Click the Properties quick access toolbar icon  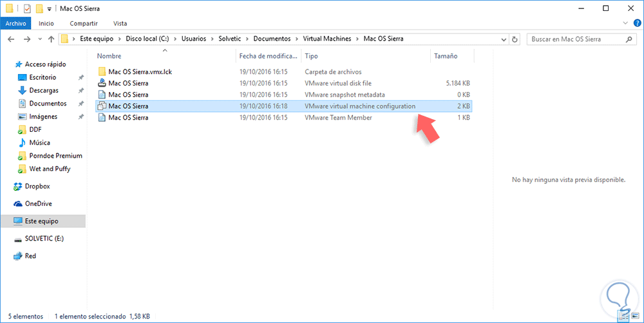point(27,8)
